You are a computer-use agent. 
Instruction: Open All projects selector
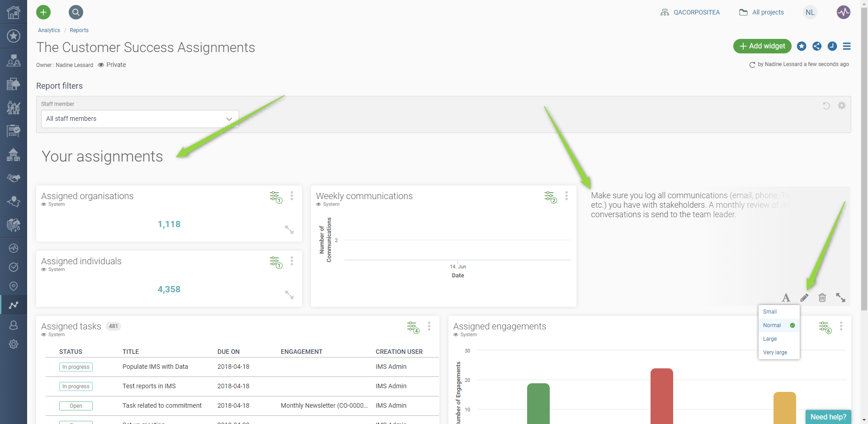[762, 12]
